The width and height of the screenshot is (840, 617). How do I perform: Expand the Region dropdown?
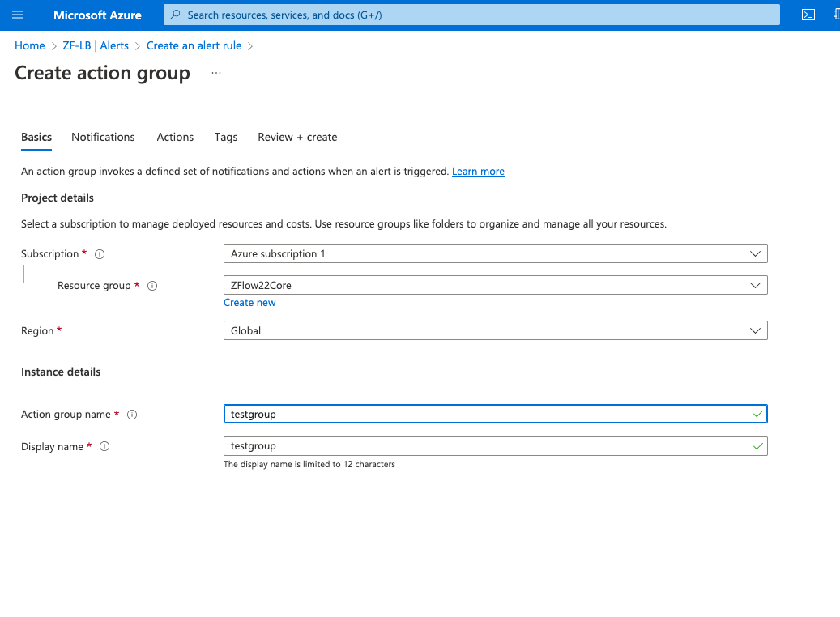coord(495,330)
